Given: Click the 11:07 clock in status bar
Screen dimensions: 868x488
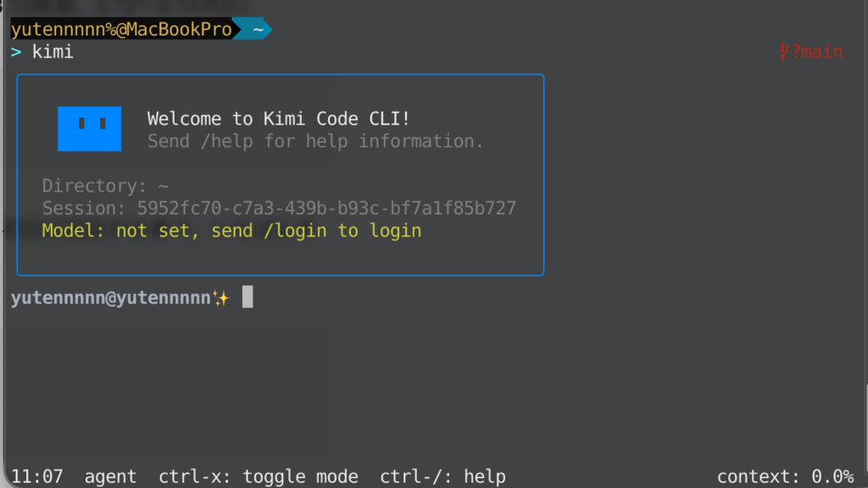Looking at the screenshot, I should [x=36, y=477].
